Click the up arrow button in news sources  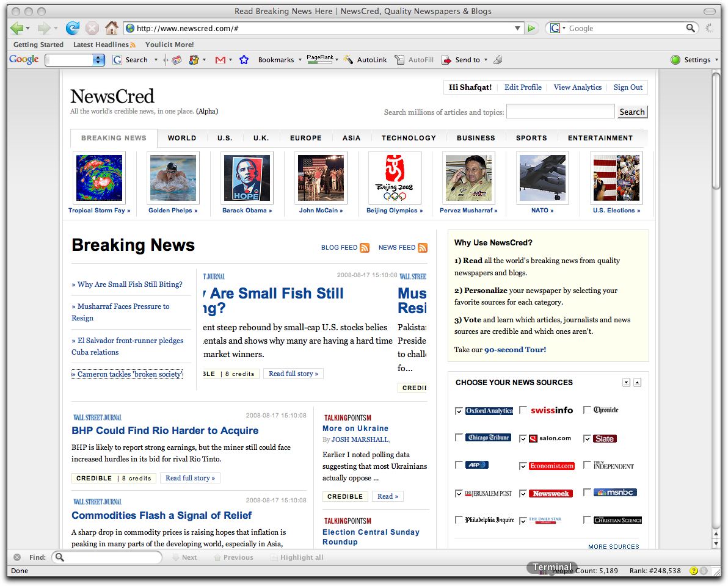(638, 382)
